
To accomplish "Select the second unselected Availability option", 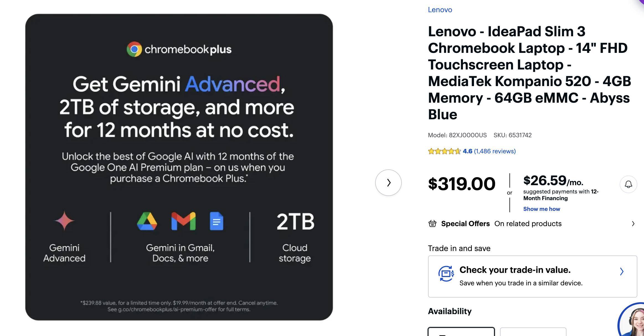I will point(533,332).
